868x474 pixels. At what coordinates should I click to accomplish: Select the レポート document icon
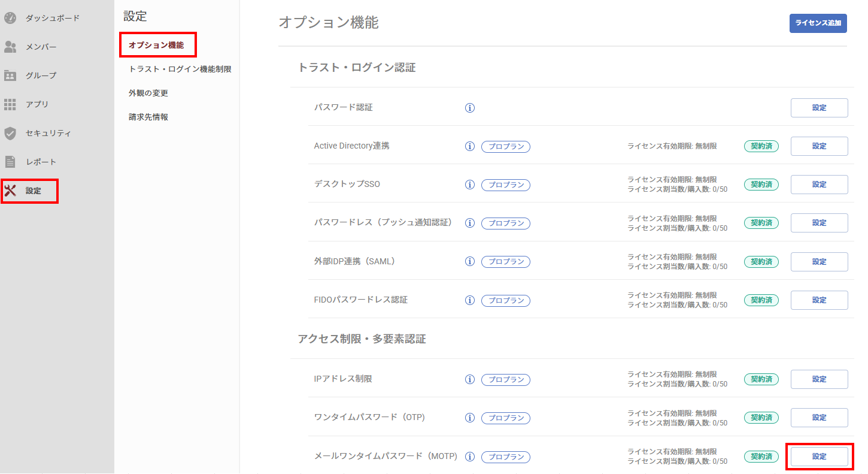pos(10,162)
